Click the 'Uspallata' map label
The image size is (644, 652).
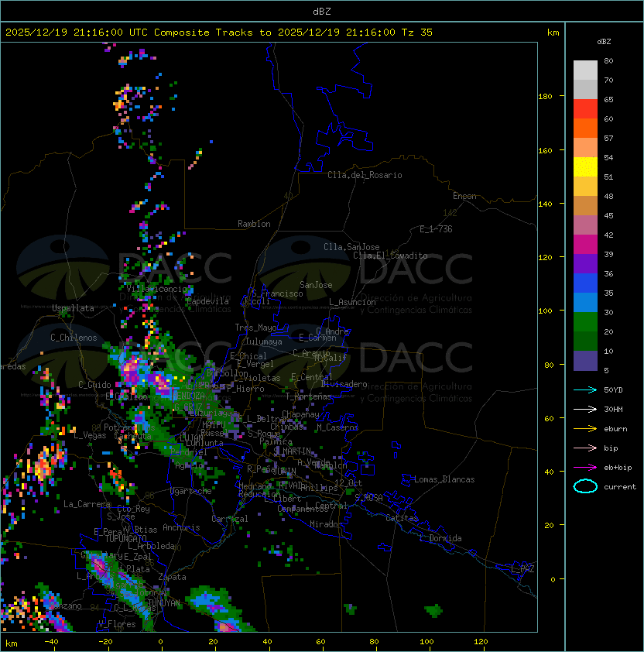tap(73, 308)
